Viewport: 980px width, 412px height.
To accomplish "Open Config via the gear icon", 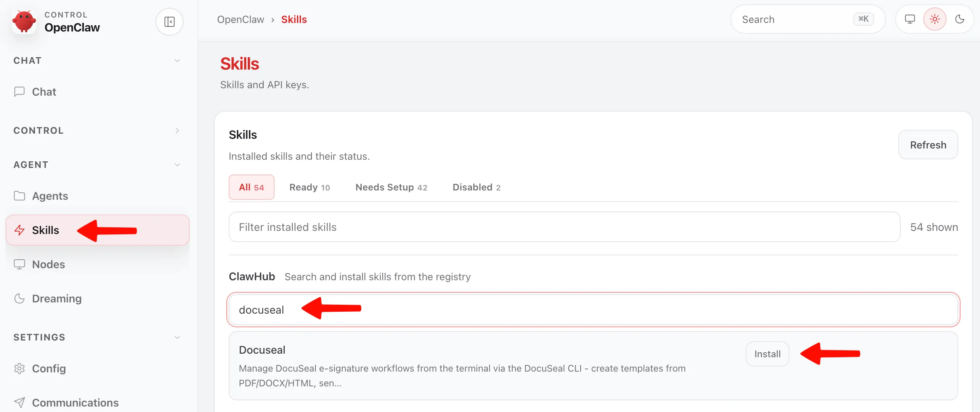I will [x=19, y=368].
